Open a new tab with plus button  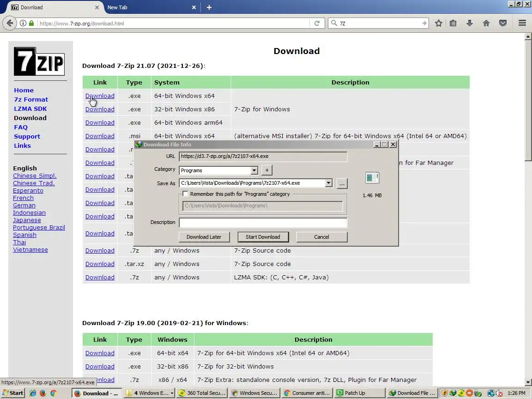tap(209, 7)
